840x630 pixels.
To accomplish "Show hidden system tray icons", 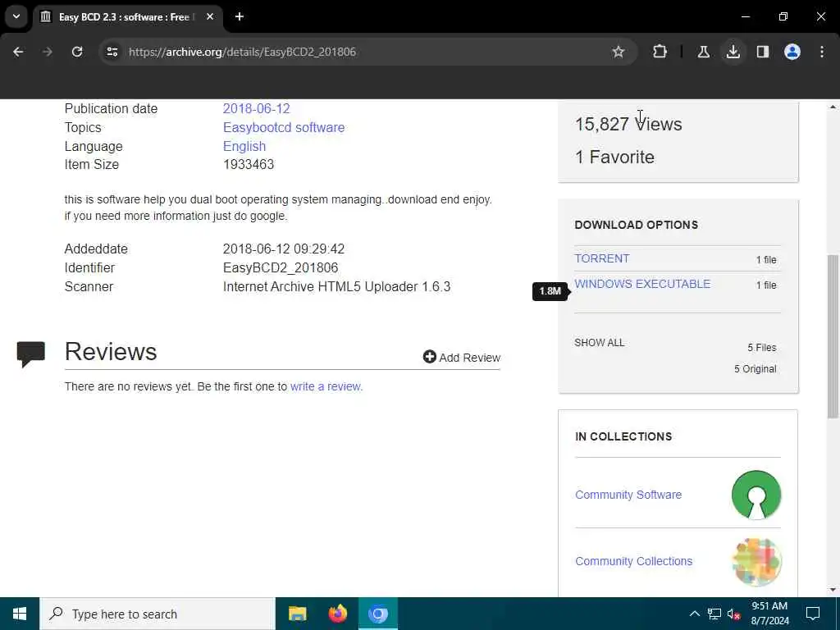I will (694, 614).
